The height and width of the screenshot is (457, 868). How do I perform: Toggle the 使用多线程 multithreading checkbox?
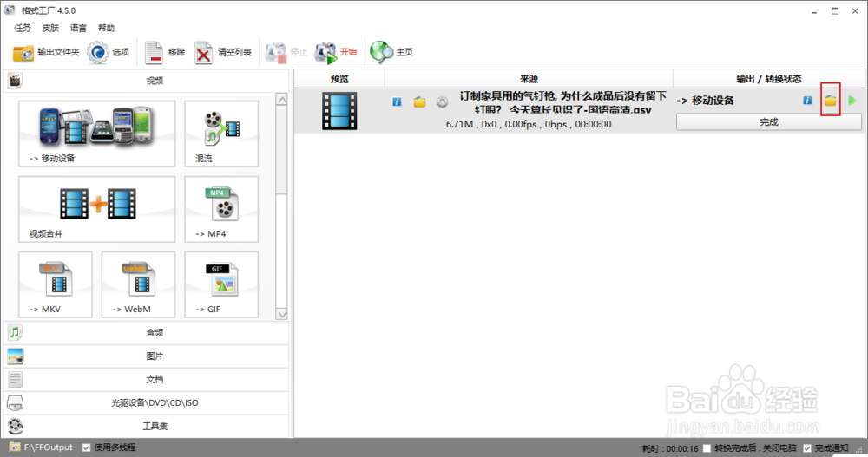(86, 447)
